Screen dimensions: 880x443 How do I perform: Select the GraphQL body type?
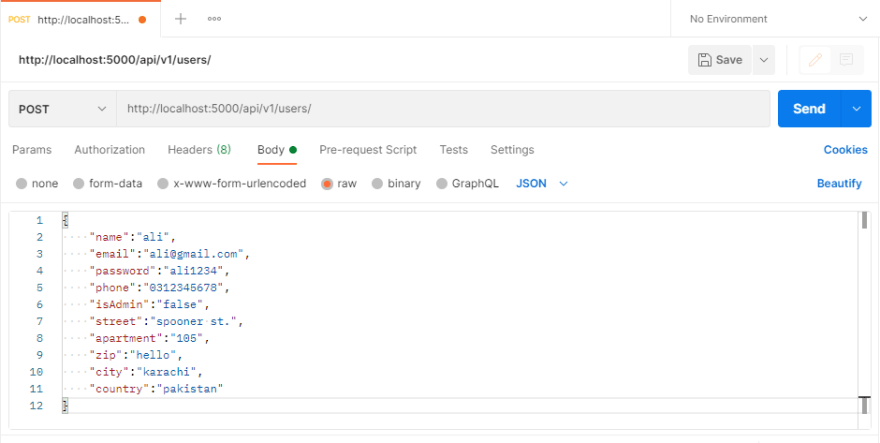[x=468, y=184]
